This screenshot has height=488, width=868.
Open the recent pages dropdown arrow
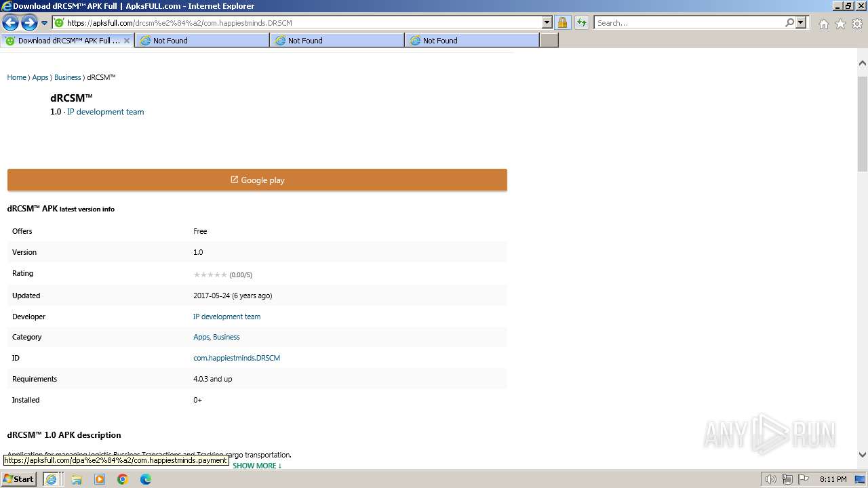pyautogui.click(x=45, y=23)
